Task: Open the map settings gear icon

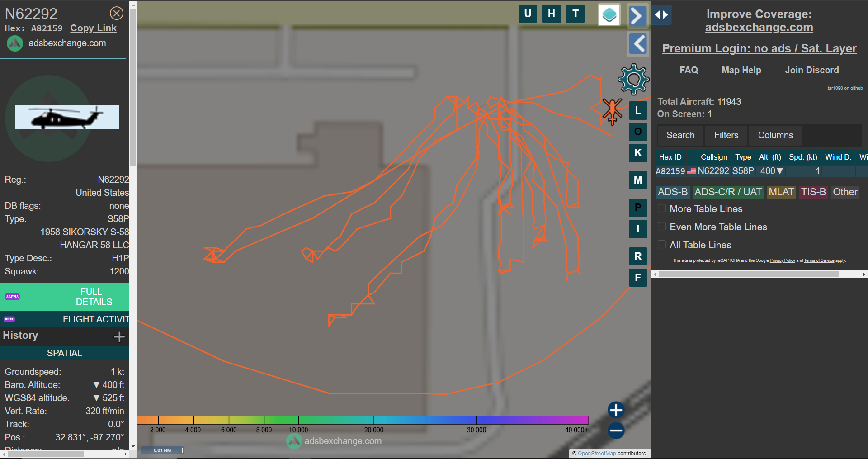Action: tap(633, 80)
